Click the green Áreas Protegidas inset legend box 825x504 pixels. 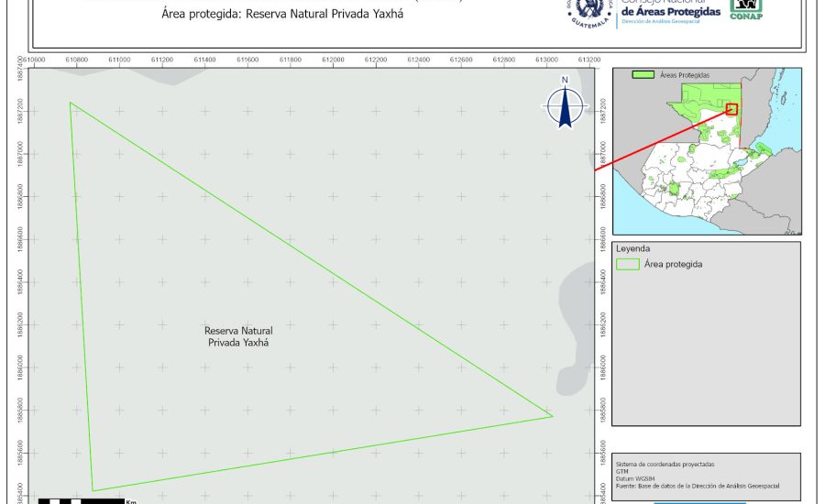[644, 74]
